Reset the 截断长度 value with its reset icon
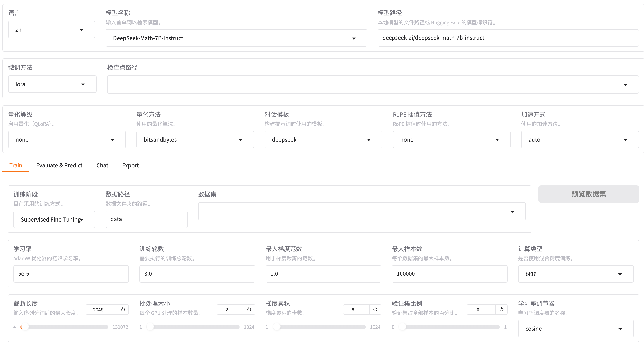The width and height of the screenshot is (644, 344). (123, 310)
